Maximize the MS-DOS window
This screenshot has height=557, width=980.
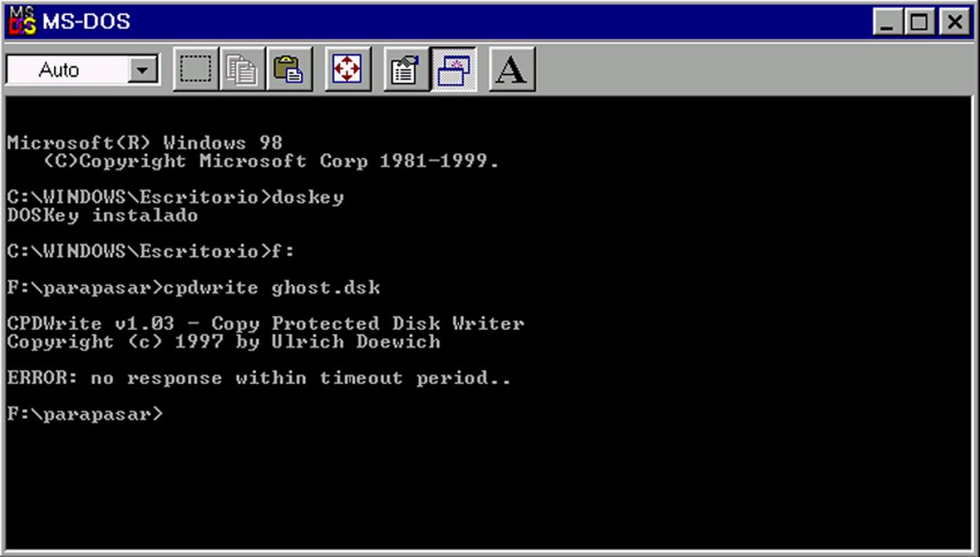[x=918, y=22]
